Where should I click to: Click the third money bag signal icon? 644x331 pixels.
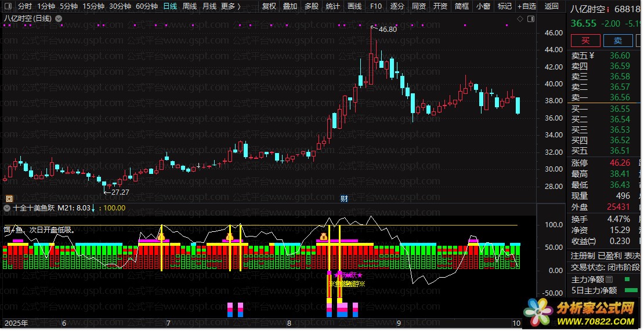324,237
